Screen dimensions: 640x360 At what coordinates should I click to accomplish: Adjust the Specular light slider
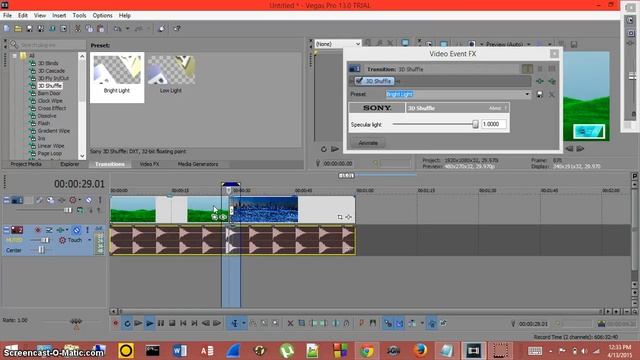tap(475, 124)
